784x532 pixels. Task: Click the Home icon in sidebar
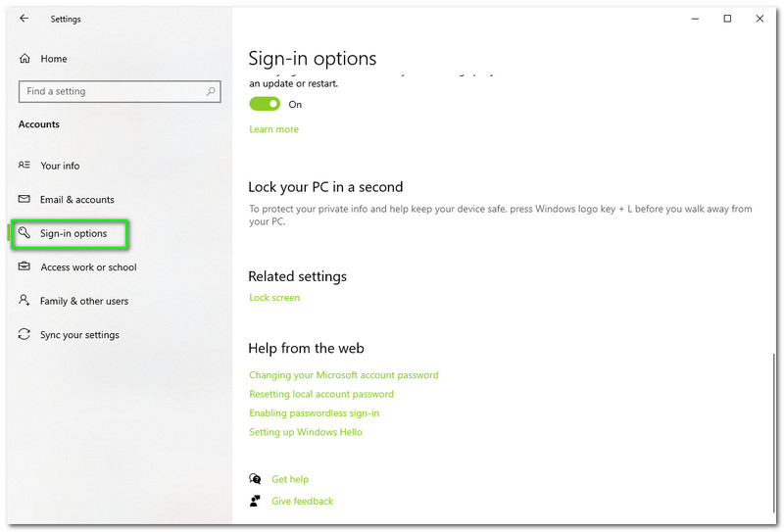click(25, 59)
